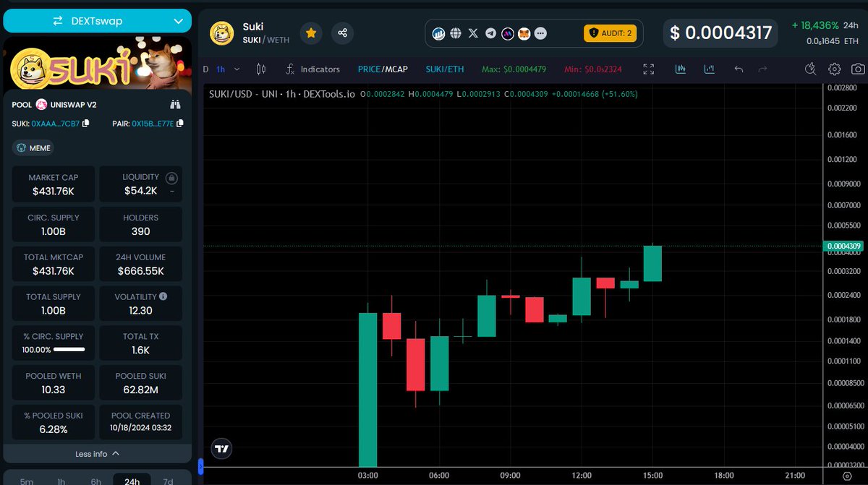Click the UNISWAP V2 pool label
868x485 pixels.
click(73, 105)
